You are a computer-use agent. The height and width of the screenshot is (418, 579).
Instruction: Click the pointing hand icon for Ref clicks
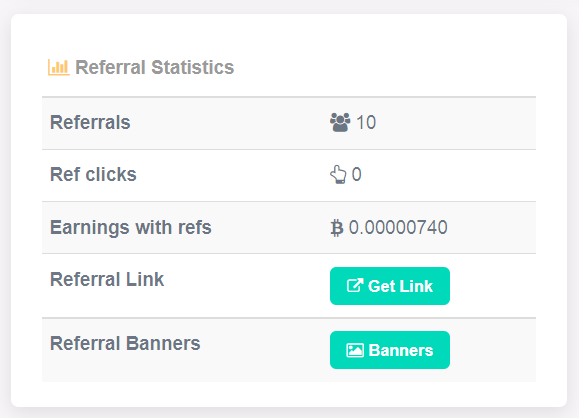(x=338, y=175)
